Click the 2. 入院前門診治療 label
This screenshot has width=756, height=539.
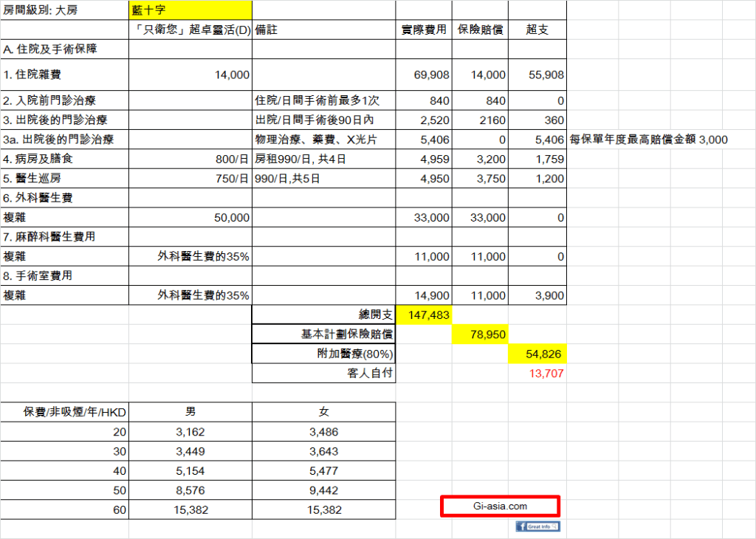[49, 100]
